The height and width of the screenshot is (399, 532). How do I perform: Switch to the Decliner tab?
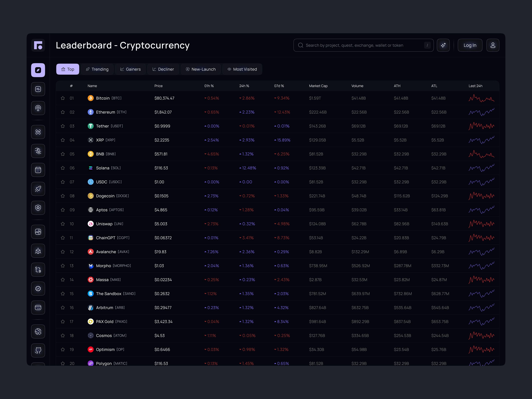point(163,69)
